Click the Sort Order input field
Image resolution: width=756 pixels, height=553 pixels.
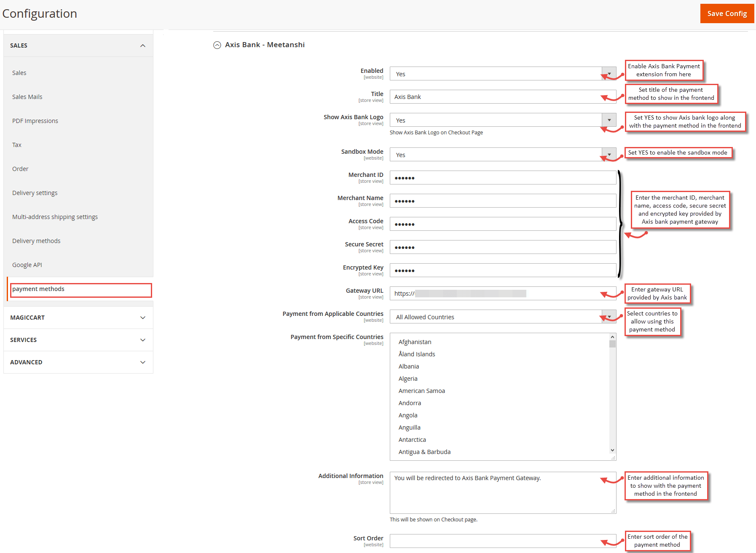tap(501, 541)
